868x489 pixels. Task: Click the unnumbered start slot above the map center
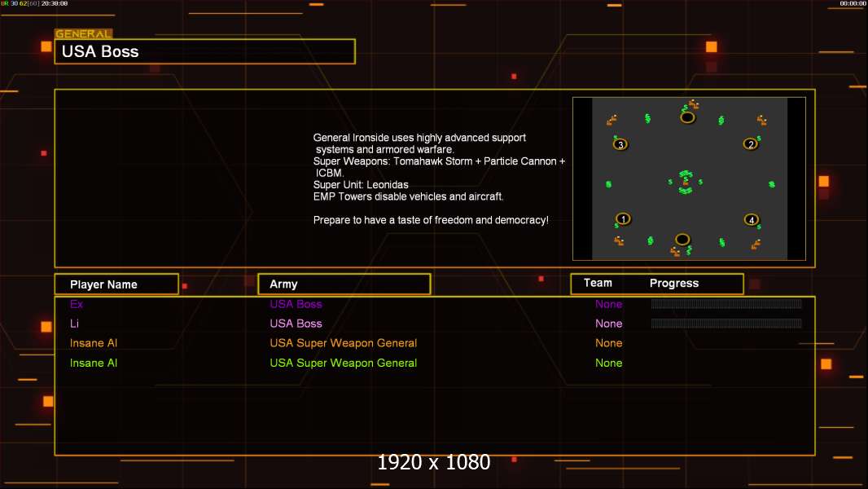687,117
